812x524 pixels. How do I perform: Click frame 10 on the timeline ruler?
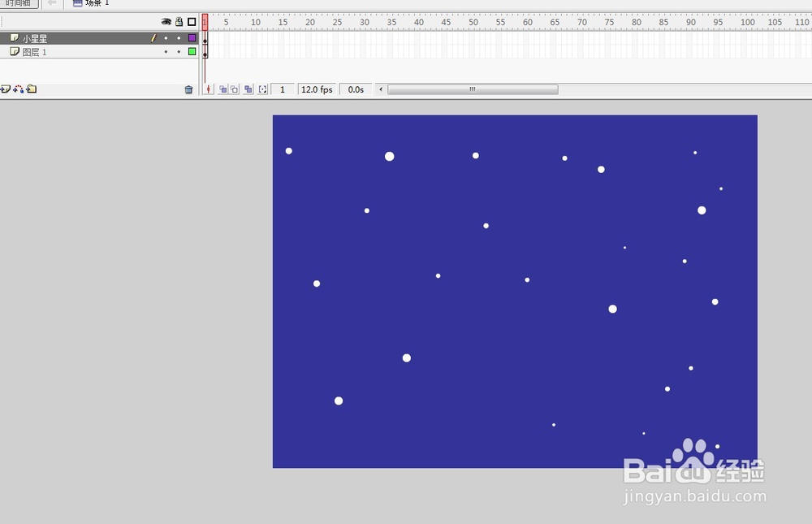255,22
